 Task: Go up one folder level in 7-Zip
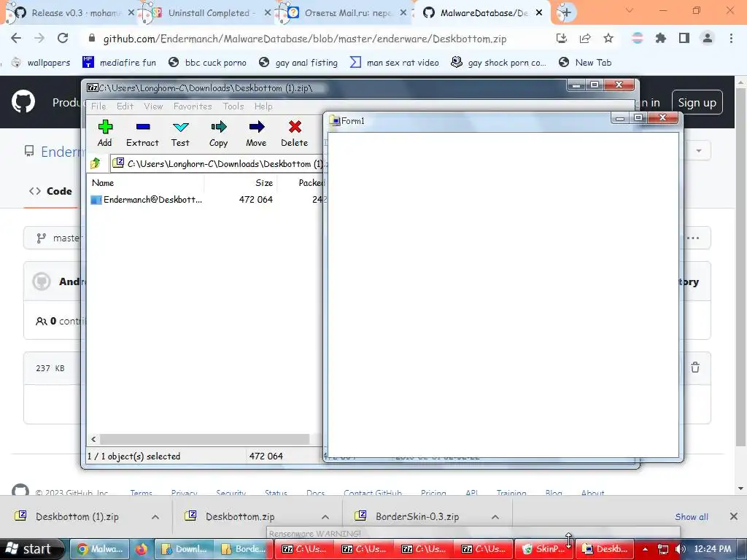click(96, 163)
